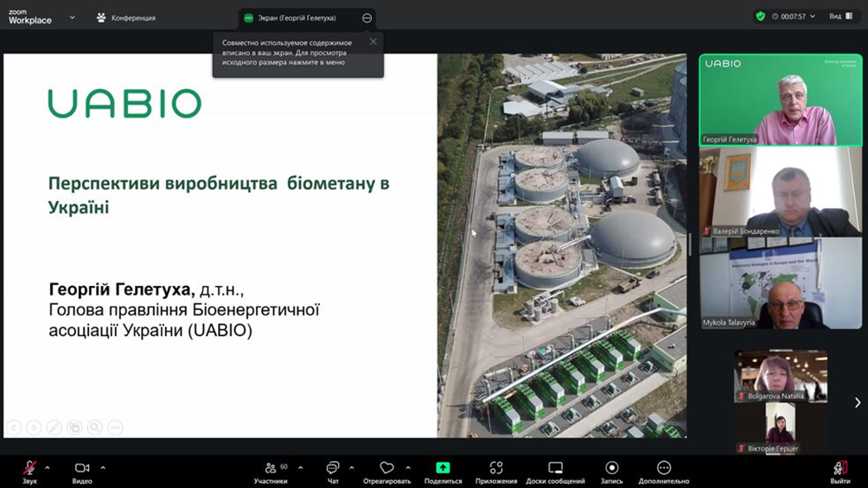Open the Чат chat panel
Viewport: 868px width, 488px height.
point(333,468)
